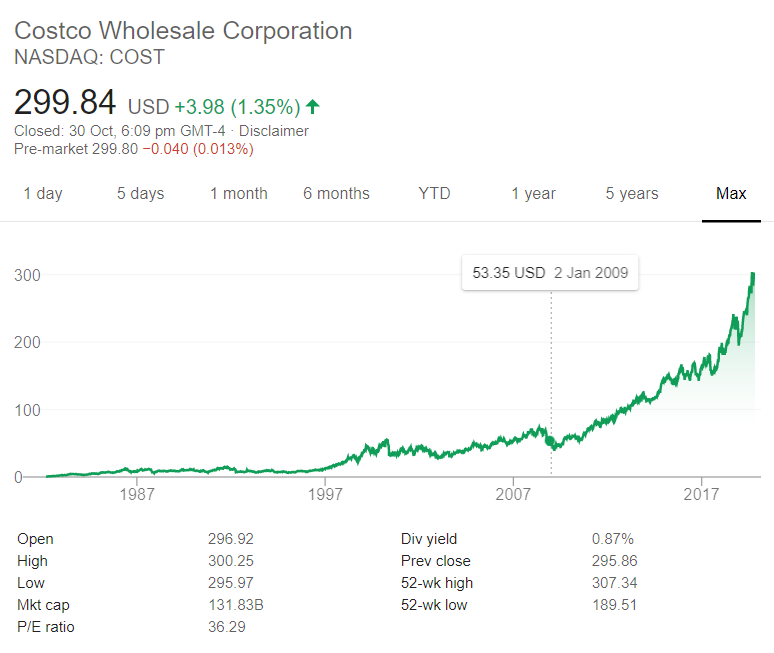Show the 6 months chart
774x653 pixels.
(x=336, y=194)
